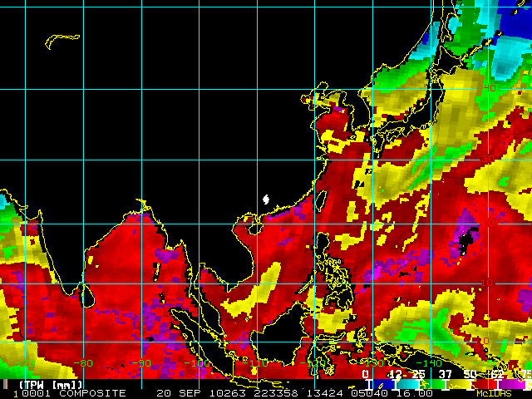Click the Sri Lanka island outline
The height and width of the screenshot is (399, 532).
(87, 296)
